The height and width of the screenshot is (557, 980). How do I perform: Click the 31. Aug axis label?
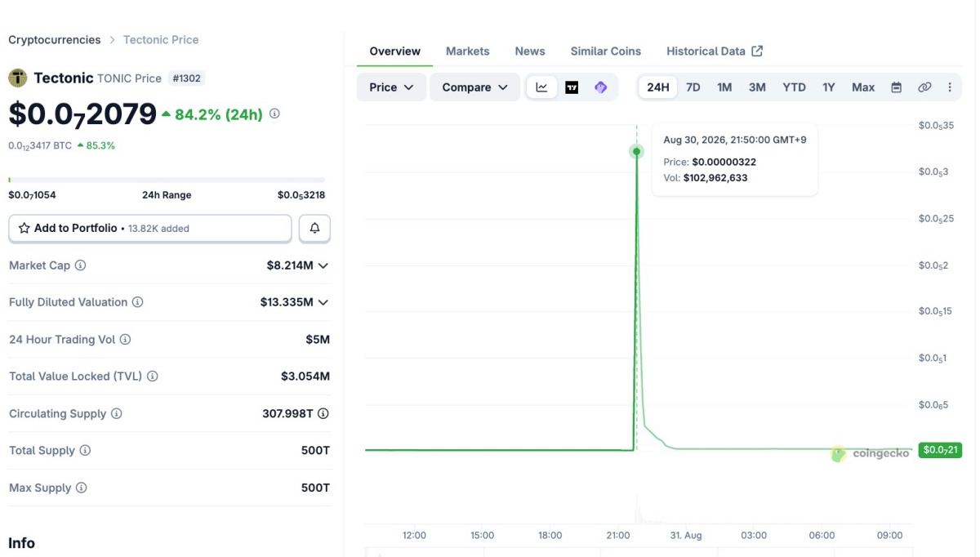coord(686,535)
